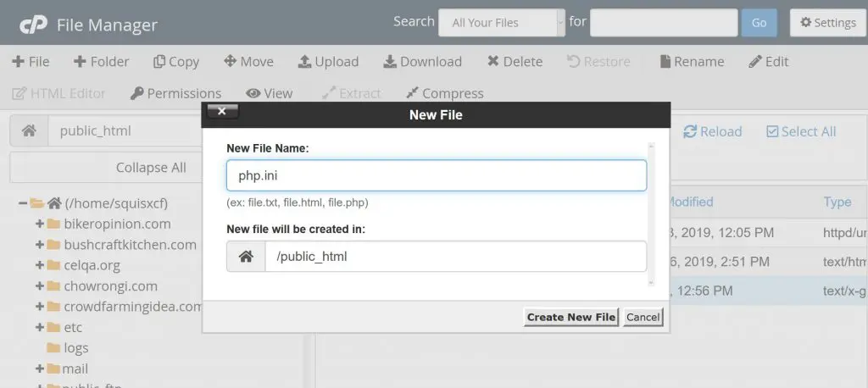
Task: Close the New File dialog with X
Action: click(222, 112)
